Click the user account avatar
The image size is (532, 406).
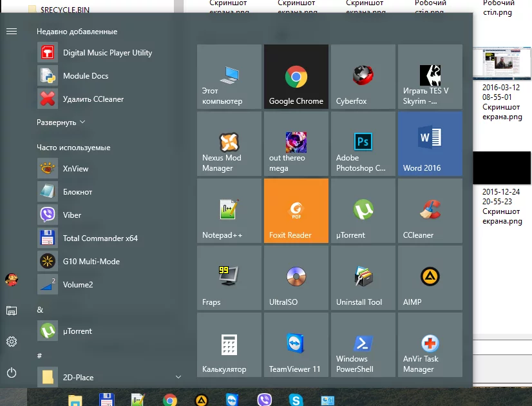[12, 280]
